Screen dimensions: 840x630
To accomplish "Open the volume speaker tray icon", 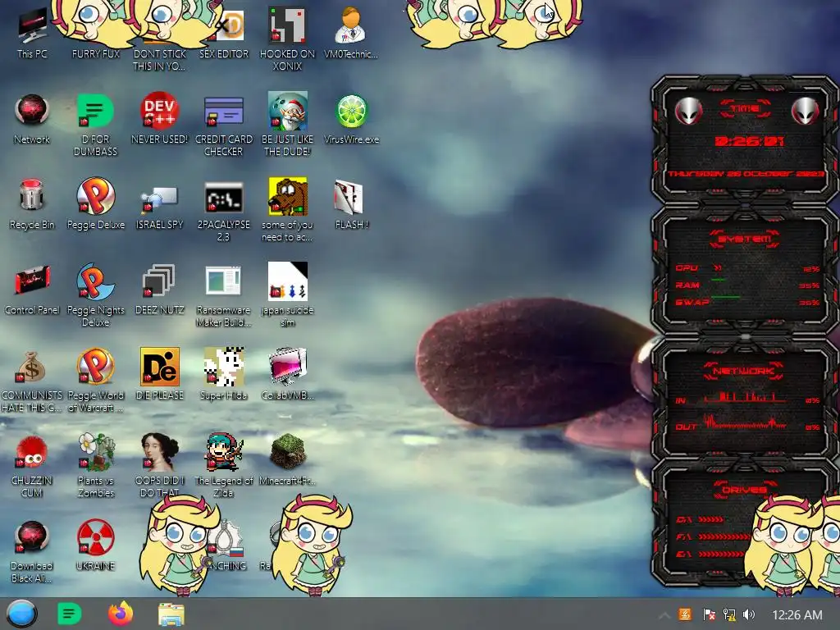I will (750, 614).
